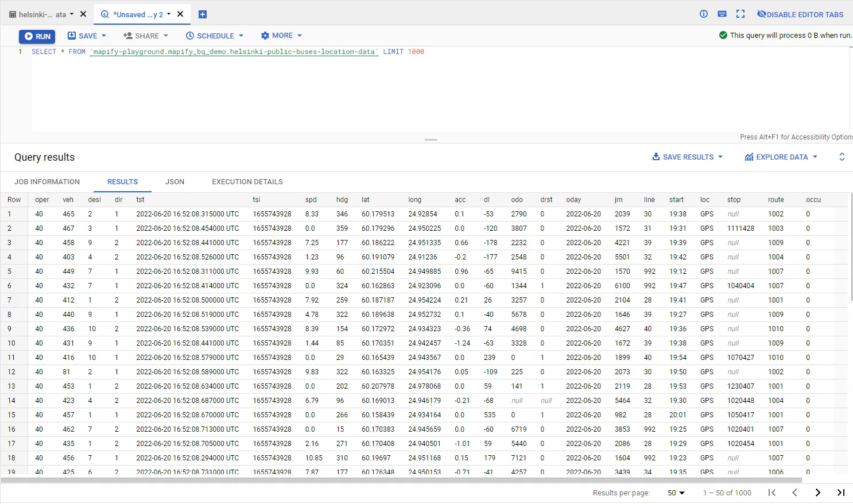This screenshot has height=504, width=853.
Task: Go to first results page icon
Action: tap(772, 493)
